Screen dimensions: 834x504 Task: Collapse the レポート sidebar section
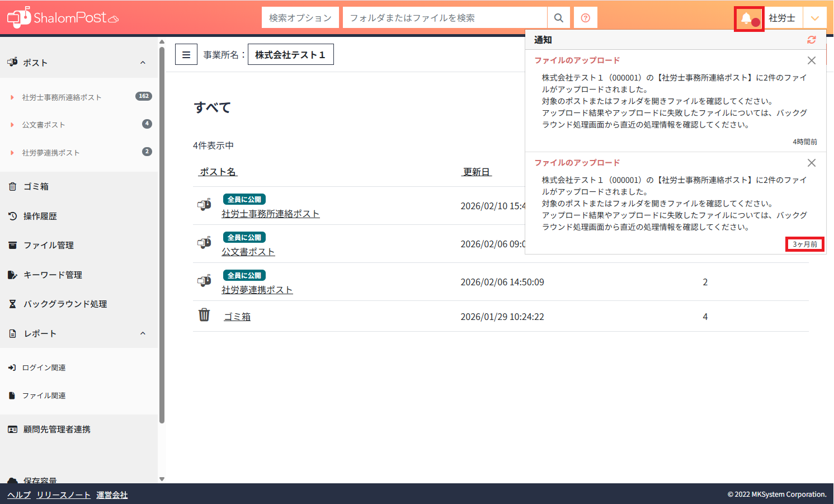click(x=143, y=333)
